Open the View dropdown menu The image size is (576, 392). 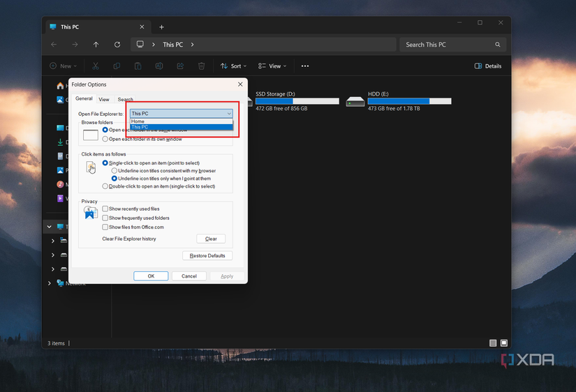pos(272,66)
